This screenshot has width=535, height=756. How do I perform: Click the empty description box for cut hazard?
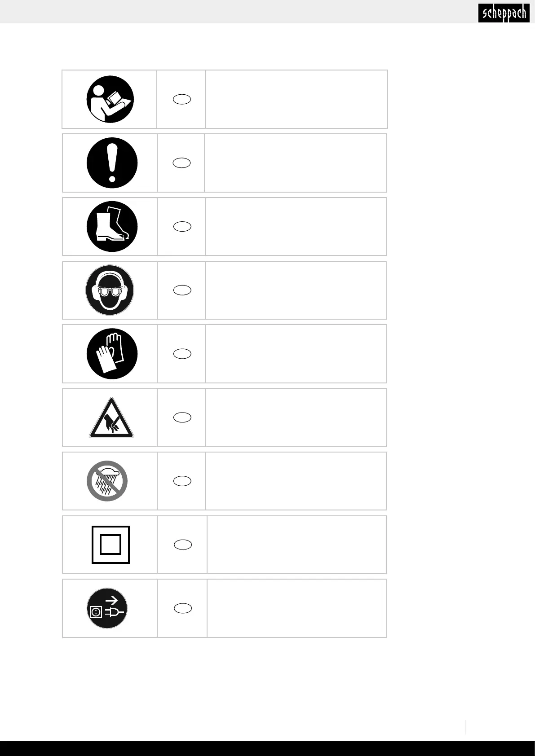pos(296,418)
